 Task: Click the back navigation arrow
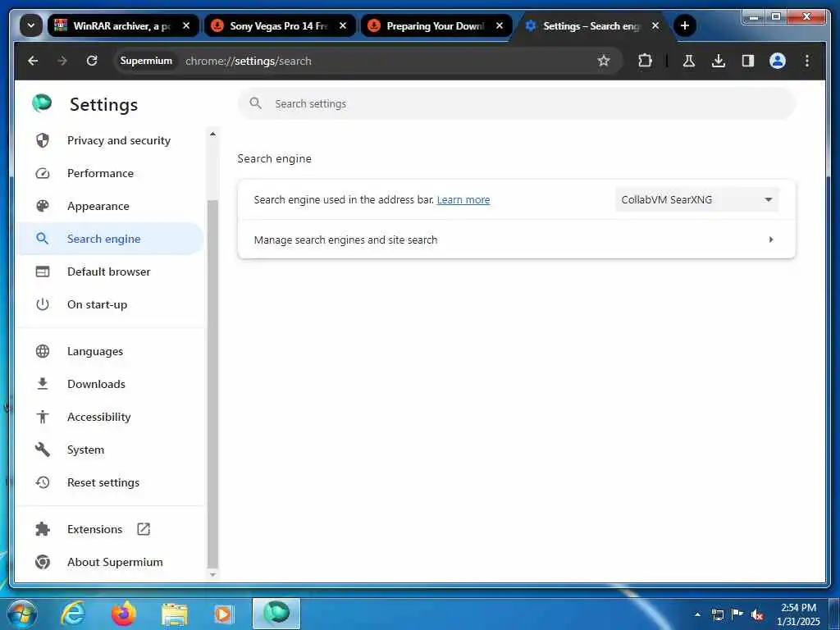[x=33, y=61]
